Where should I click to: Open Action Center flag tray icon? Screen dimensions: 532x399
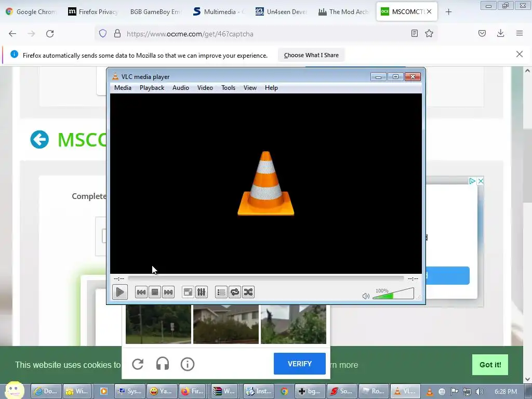[x=454, y=392]
